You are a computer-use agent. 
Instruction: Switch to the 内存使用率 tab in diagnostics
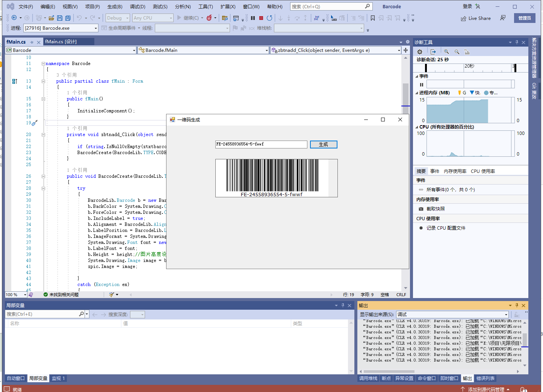tap(455, 171)
